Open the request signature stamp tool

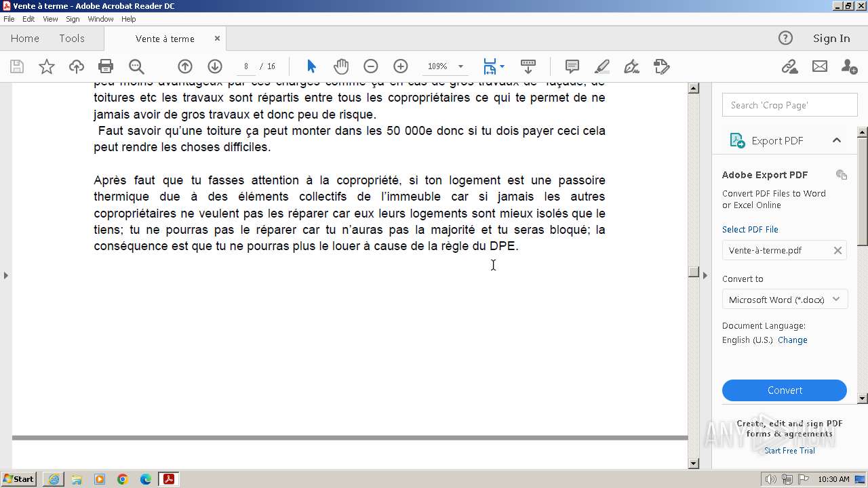(662, 66)
